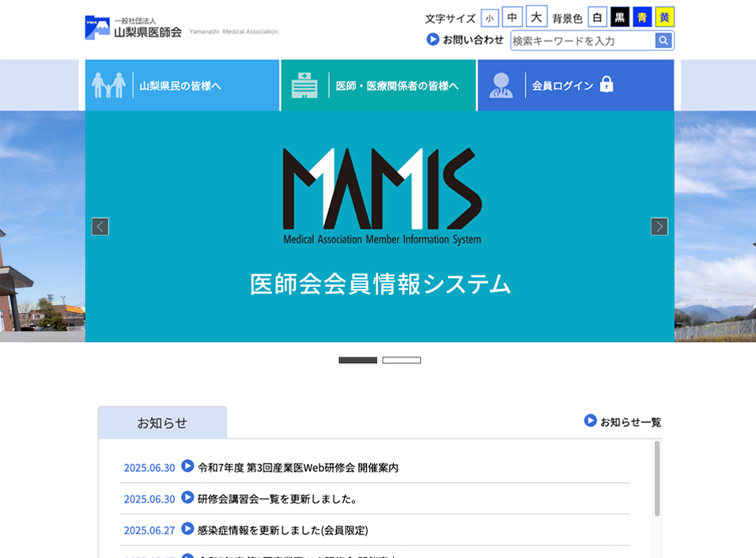The image size is (756, 558).
Task: Click arrow icon on 産業医Web研修会 row
Action: [187, 466]
